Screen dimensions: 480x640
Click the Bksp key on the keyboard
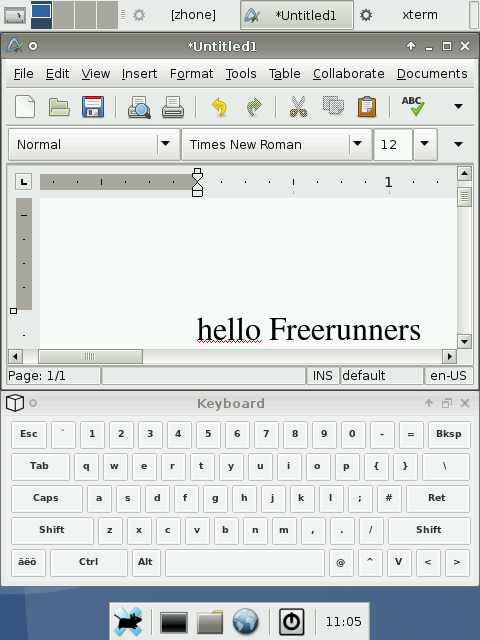(x=449, y=434)
